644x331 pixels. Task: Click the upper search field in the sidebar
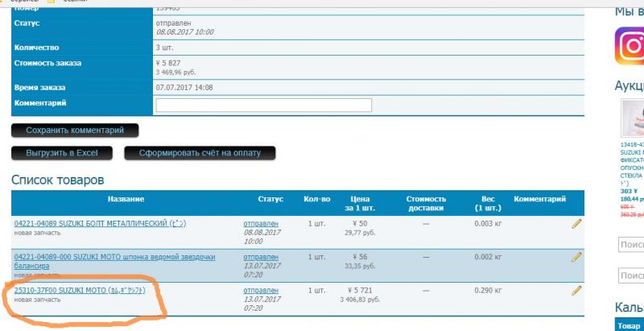[631, 245]
